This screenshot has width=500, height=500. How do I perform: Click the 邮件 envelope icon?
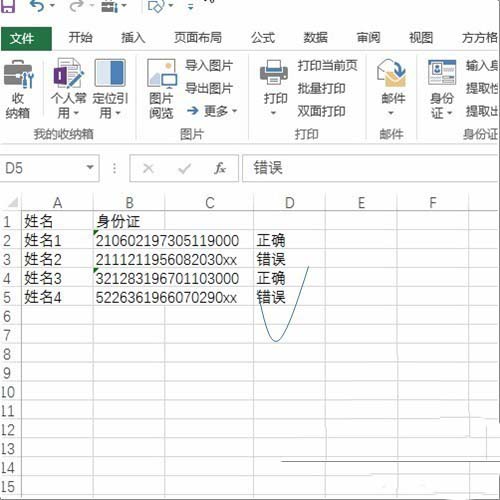[x=392, y=73]
